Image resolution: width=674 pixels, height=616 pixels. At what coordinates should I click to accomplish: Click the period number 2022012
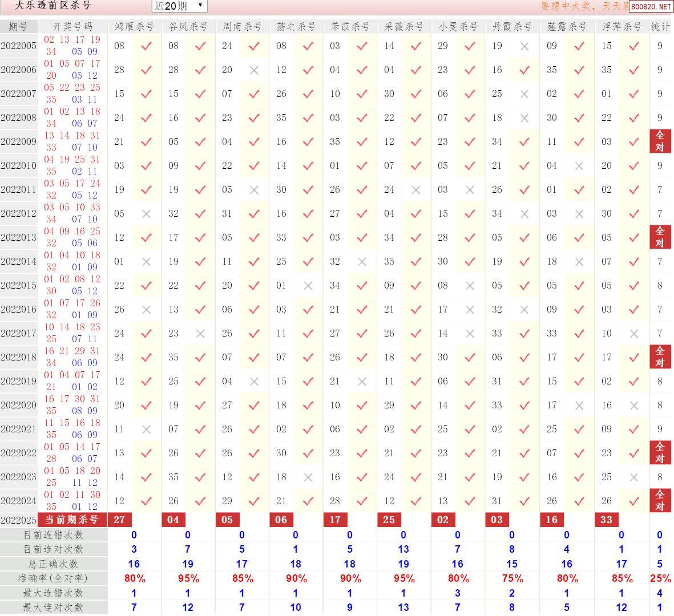coord(18,213)
